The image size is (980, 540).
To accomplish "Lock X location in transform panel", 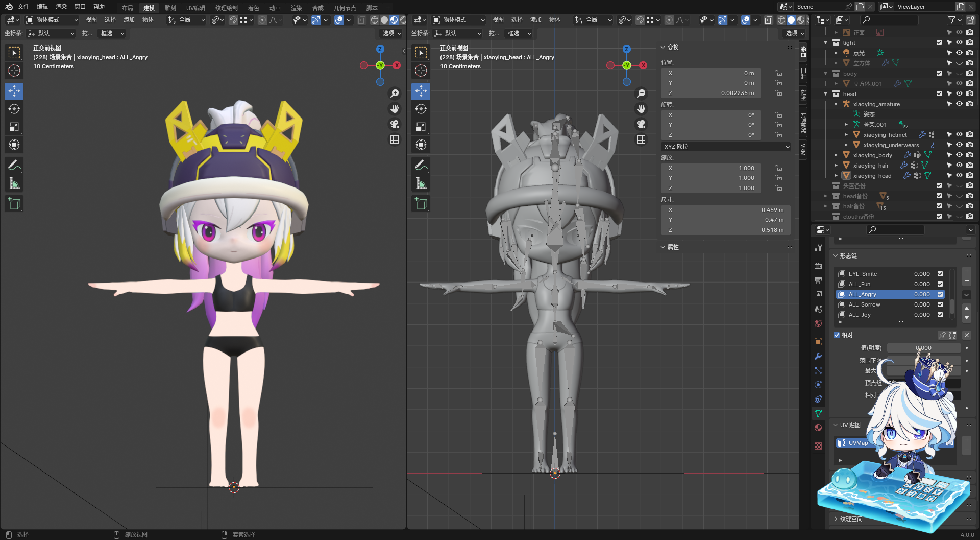I will (x=778, y=73).
